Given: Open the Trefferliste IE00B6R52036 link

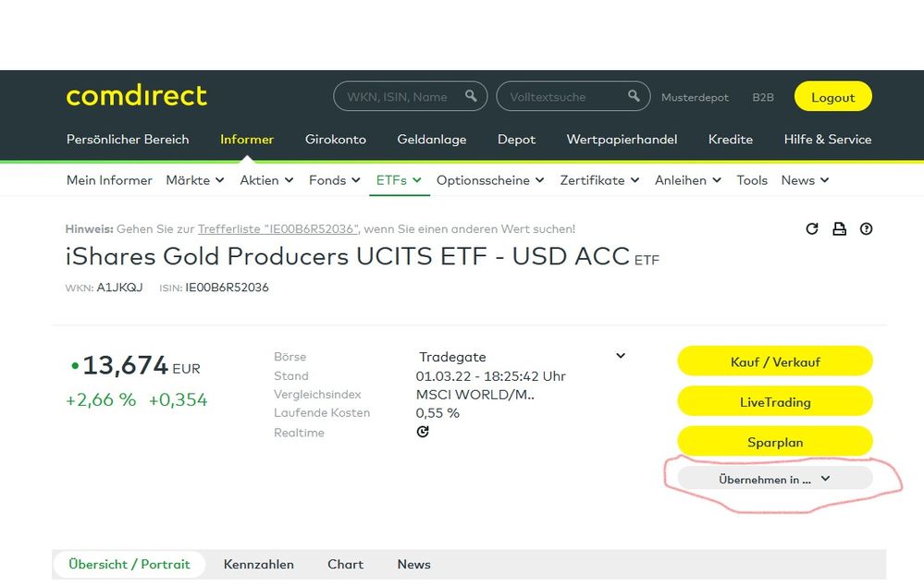Looking at the screenshot, I should (x=277, y=228).
